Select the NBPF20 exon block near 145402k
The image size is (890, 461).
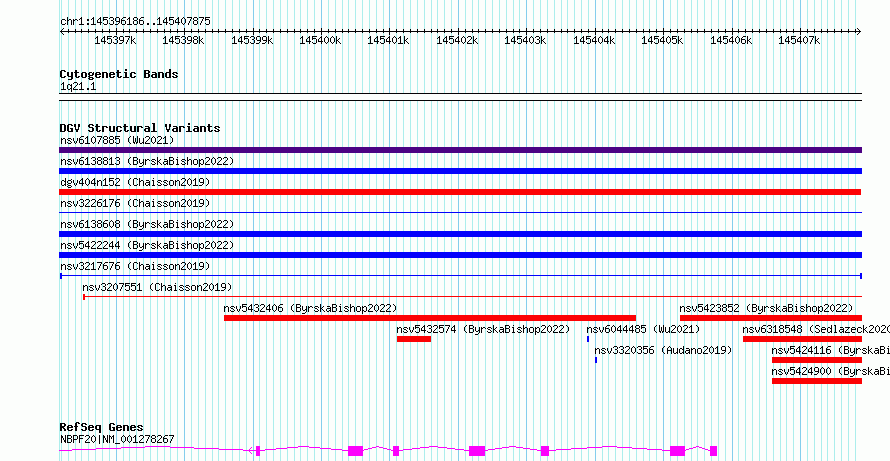pos(477,451)
